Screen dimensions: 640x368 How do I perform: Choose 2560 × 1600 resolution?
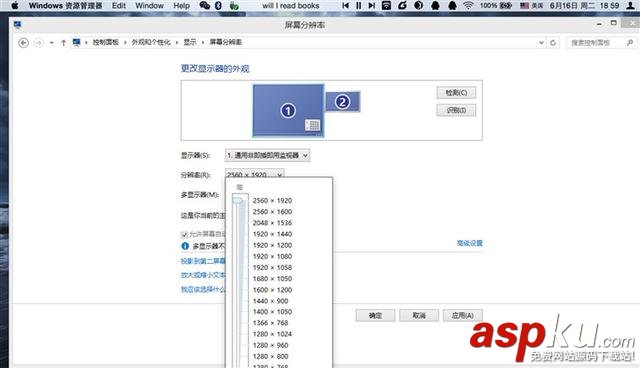272,212
